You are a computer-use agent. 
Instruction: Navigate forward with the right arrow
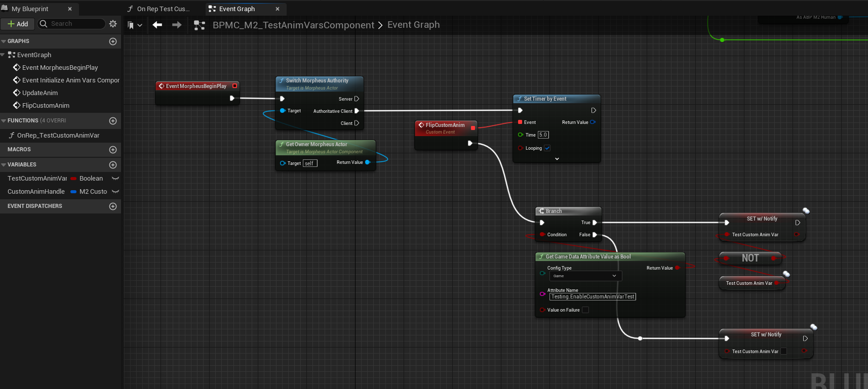point(177,25)
